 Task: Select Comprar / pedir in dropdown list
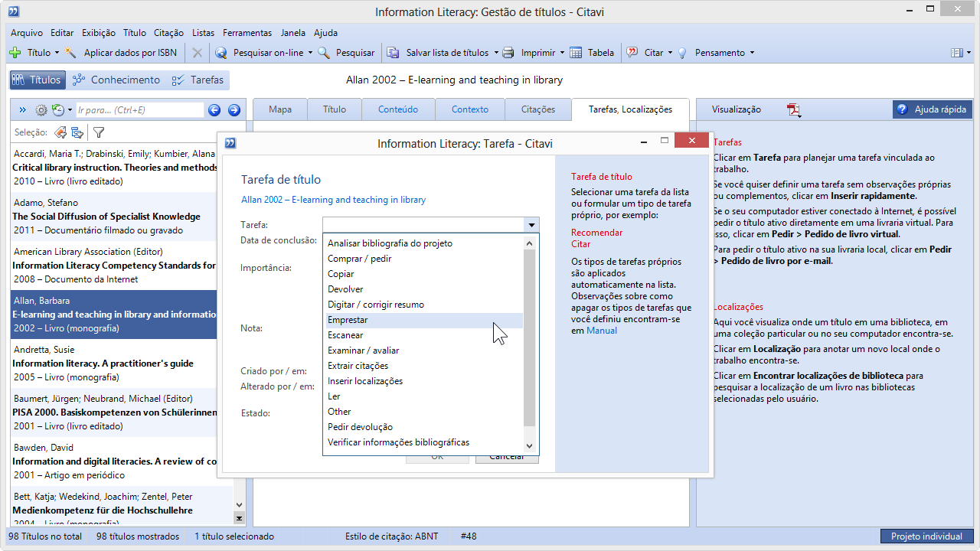click(423, 259)
